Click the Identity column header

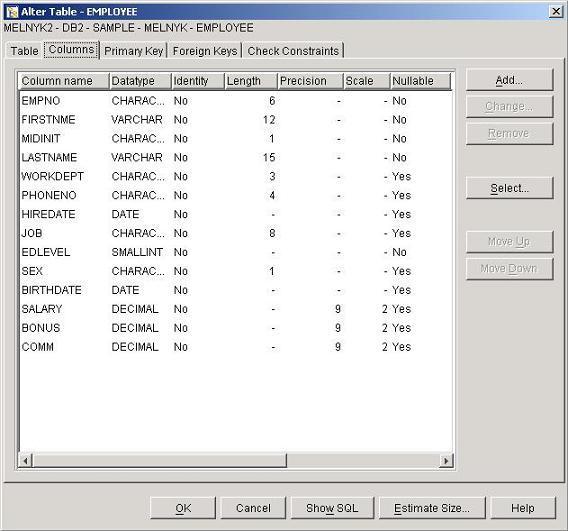pos(198,81)
